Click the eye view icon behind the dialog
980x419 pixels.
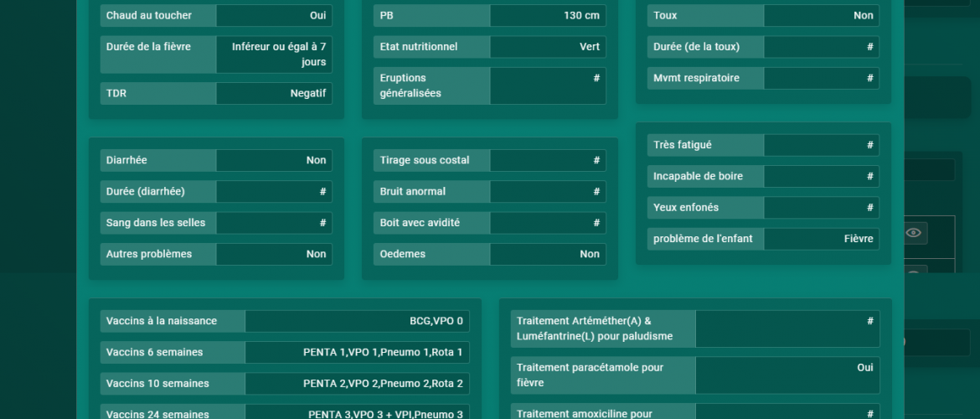[915, 233]
